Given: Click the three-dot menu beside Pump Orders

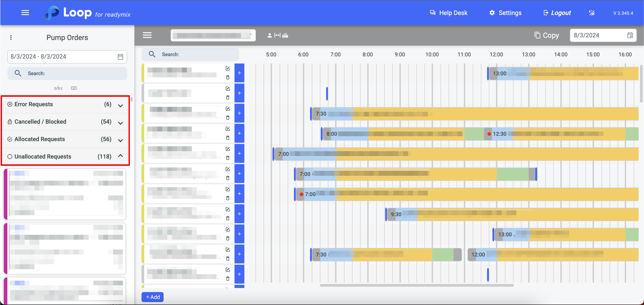Looking at the screenshot, I should [11, 38].
